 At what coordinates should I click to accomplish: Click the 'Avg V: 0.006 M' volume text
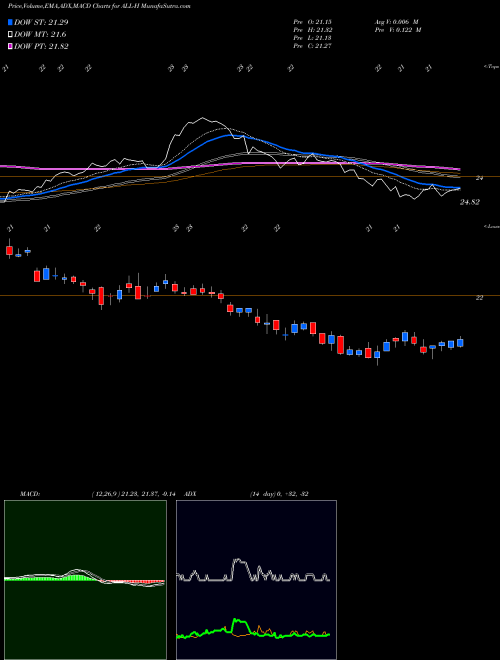396,22
